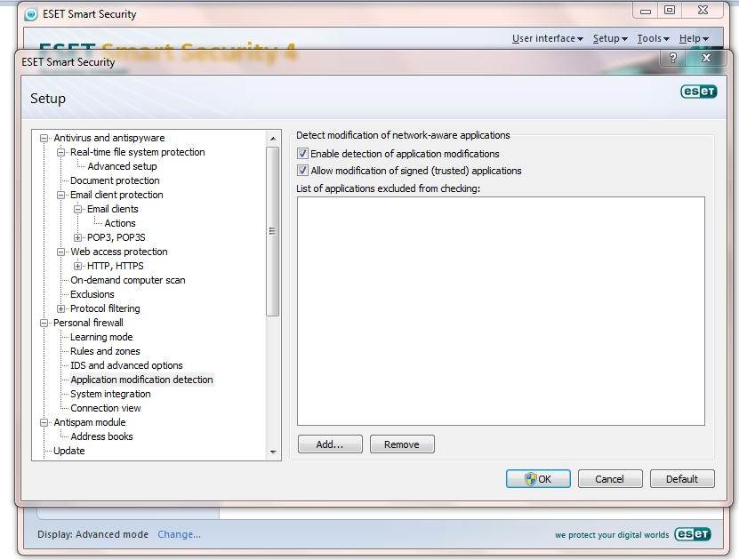
Task: Click the ESET Smart Security title bar icon
Action: click(x=30, y=14)
